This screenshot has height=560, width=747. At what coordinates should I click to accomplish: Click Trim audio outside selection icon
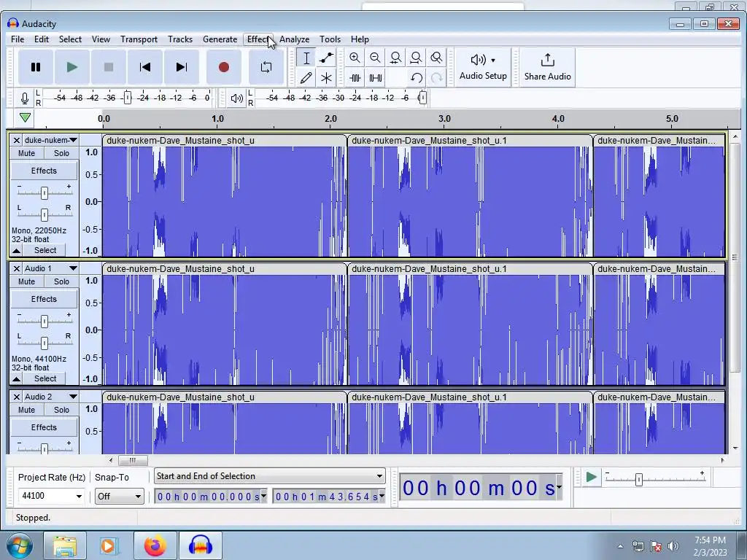coord(355,77)
